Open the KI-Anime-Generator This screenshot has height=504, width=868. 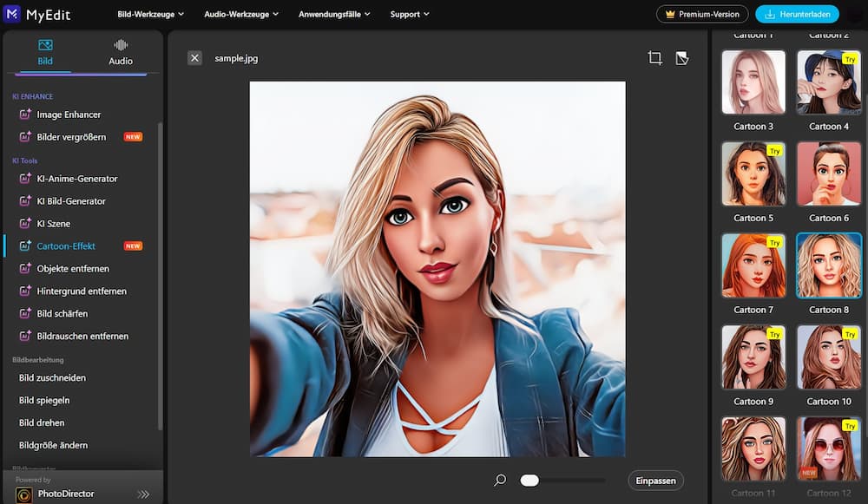(x=77, y=179)
